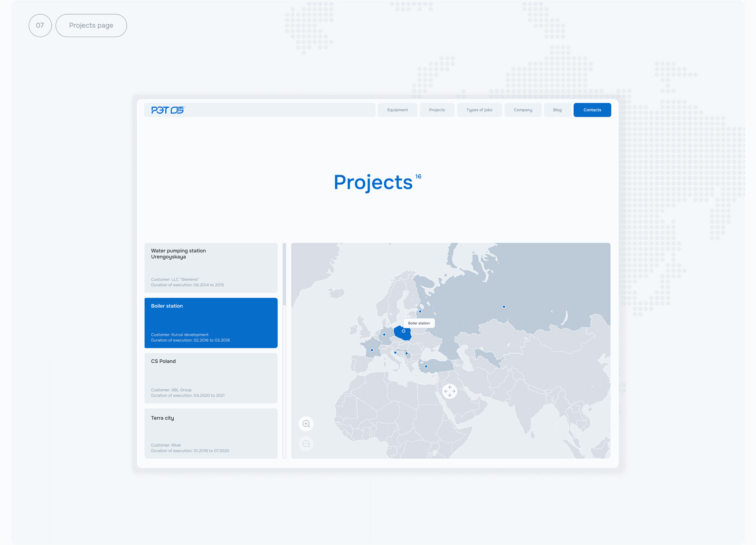This screenshot has height=545, width=756.
Task: Click the PЭТ logo in header
Action: (x=168, y=110)
